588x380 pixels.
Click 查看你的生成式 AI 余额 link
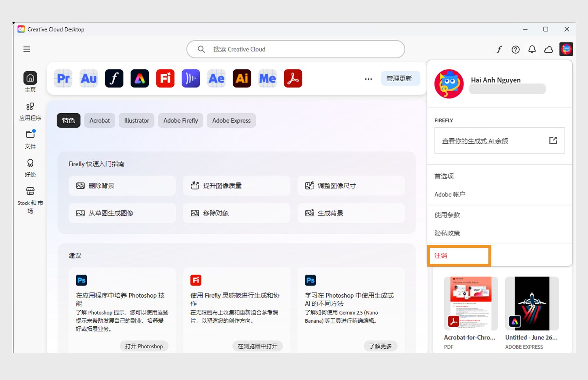tap(475, 141)
